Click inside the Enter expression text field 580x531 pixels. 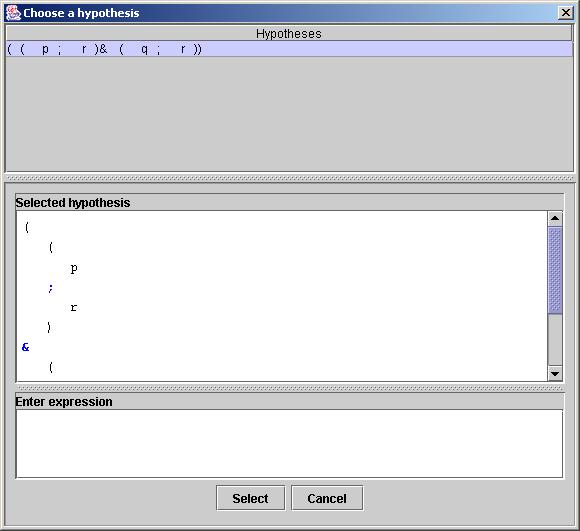(289, 443)
